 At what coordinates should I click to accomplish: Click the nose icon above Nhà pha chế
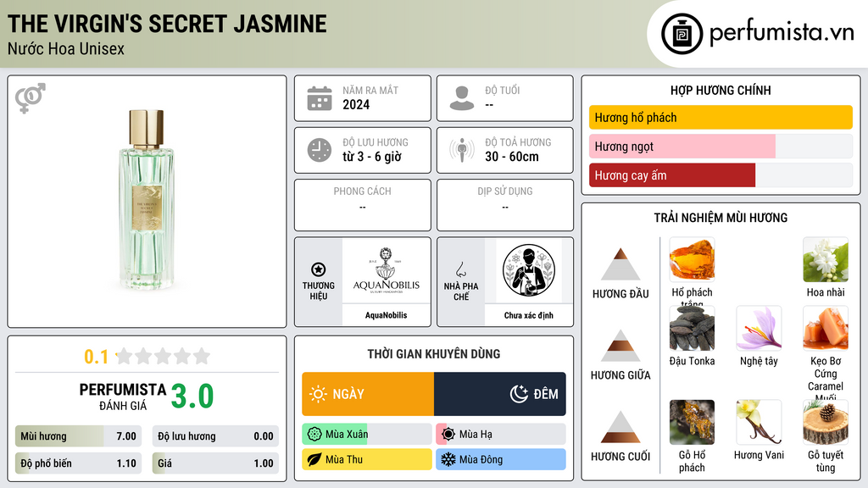460,269
